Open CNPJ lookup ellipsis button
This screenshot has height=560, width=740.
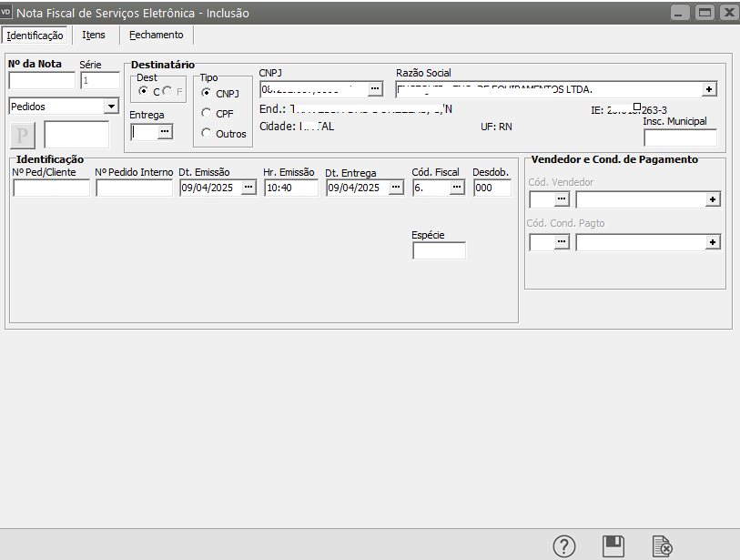[375, 89]
